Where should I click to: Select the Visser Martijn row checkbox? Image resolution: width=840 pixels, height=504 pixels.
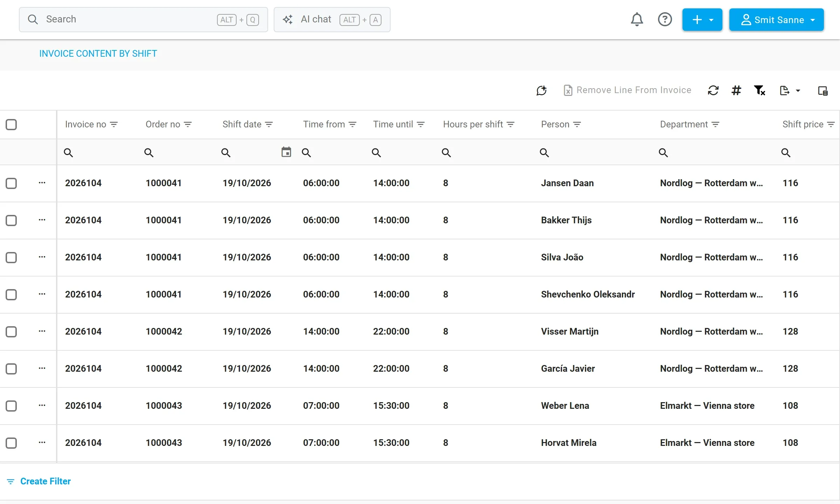(11, 331)
